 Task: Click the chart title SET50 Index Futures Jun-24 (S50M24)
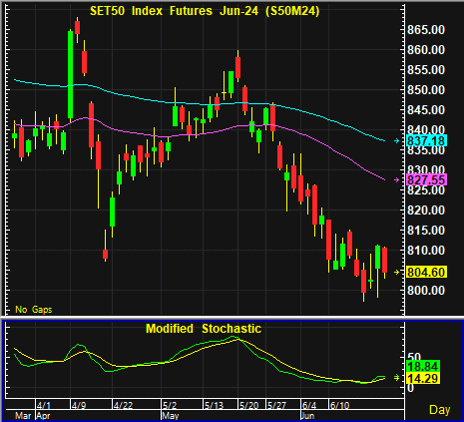coord(205,11)
